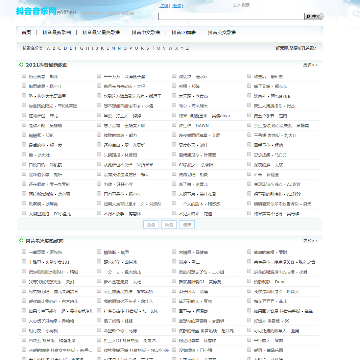Open the last tab in the navigation bar
Image resolution: width=360 pixels, height=360 pixels.
pyautogui.click(x=222, y=33)
